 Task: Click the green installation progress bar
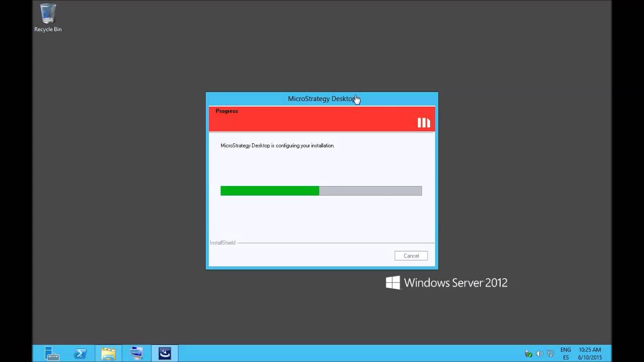coord(321,191)
